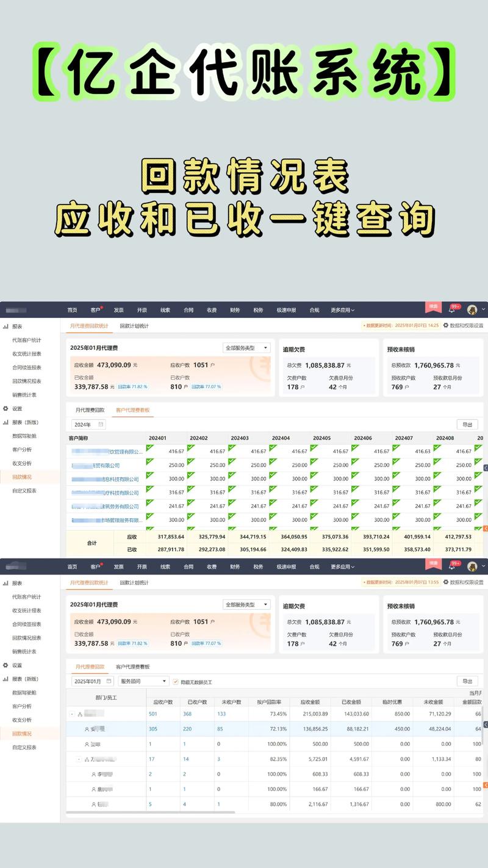Click the 回款率 77.07% tag in lower screenshot
The width and height of the screenshot is (488, 868).
point(206,643)
